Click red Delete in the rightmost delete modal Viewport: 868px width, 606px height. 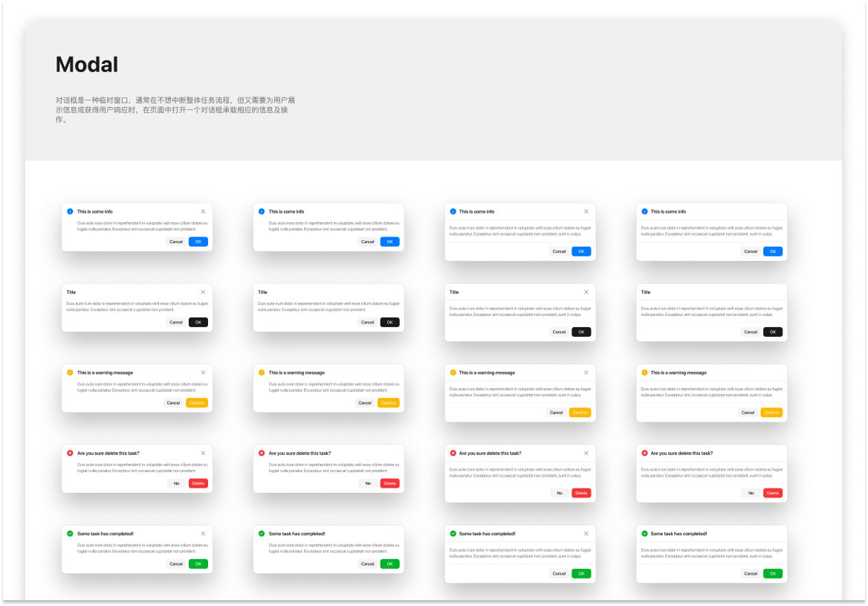coord(773,493)
